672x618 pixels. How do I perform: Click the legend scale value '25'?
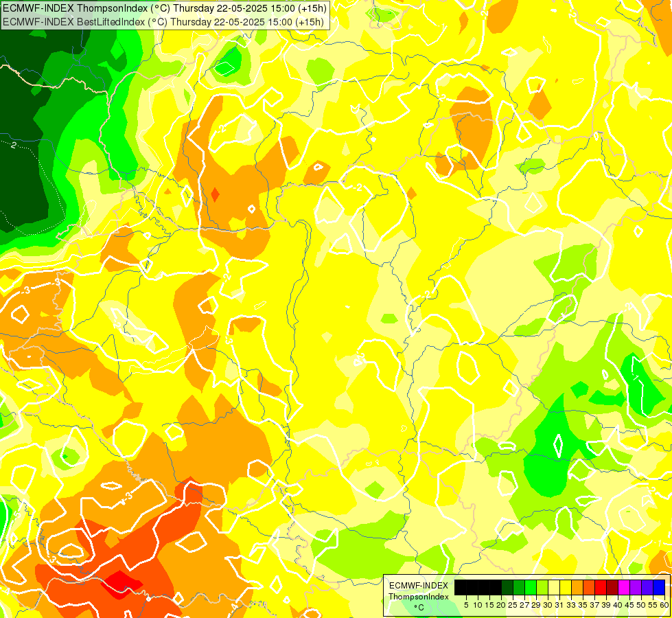click(x=513, y=605)
